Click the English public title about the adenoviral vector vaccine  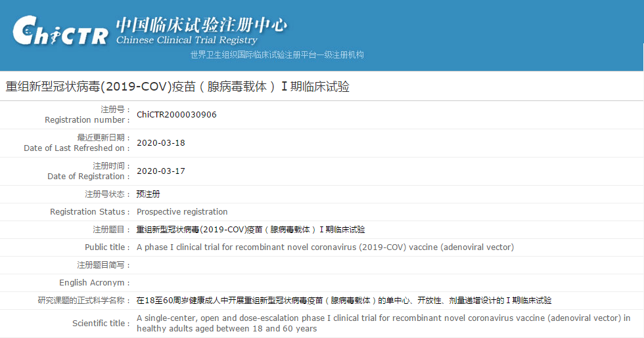pos(325,247)
